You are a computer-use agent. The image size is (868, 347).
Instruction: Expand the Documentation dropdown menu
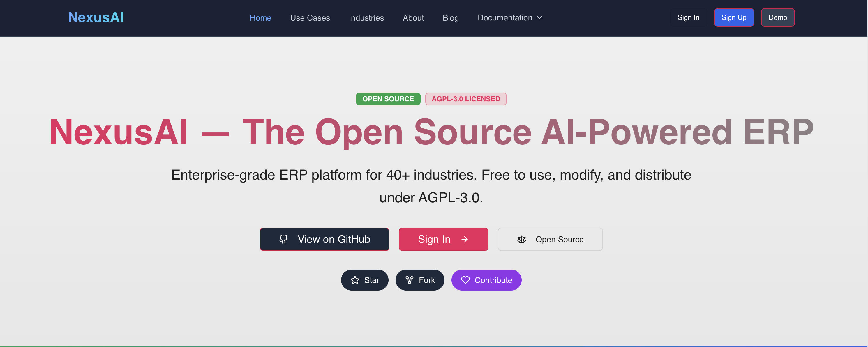[x=505, y=17]
